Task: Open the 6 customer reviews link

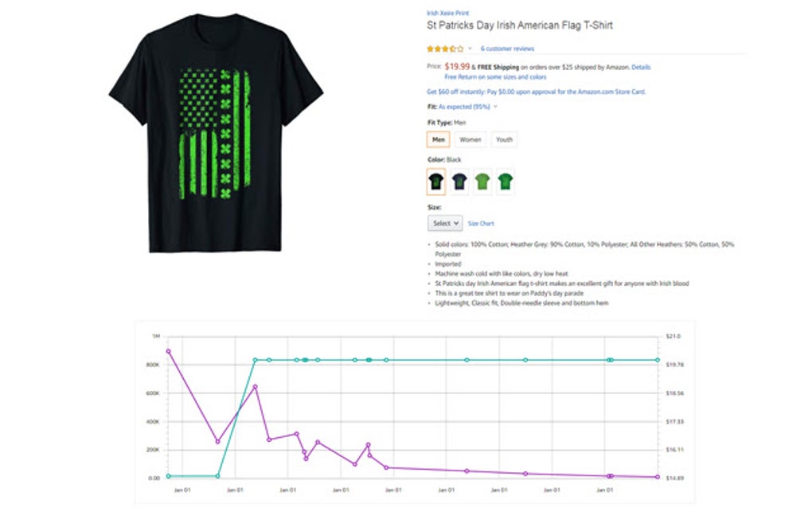Action: pos(507,49)
